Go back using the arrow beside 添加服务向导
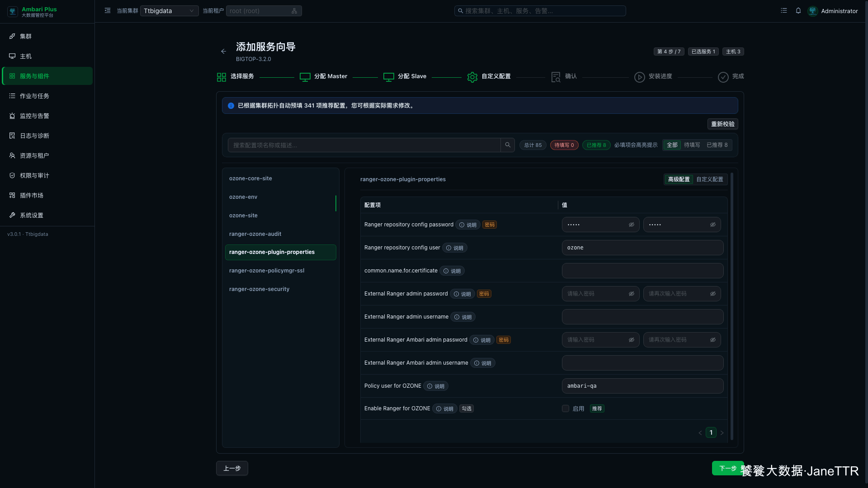 point(223,52)
